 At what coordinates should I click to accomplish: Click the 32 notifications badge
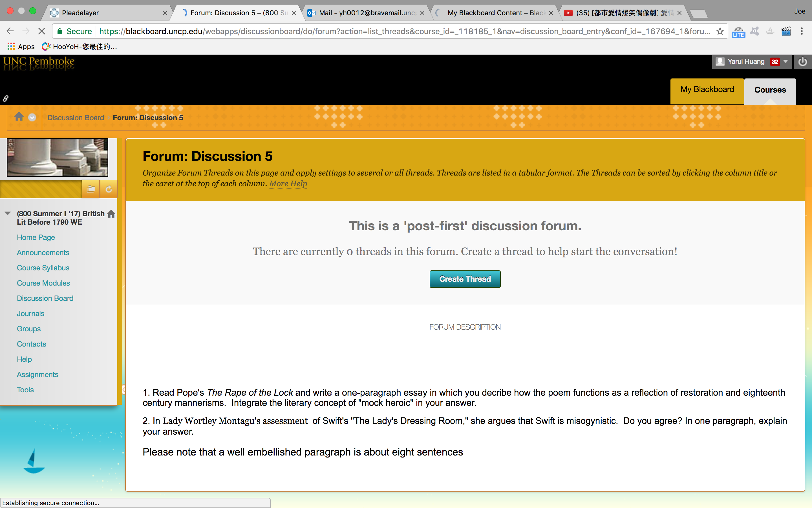click(x=775, y=62)
